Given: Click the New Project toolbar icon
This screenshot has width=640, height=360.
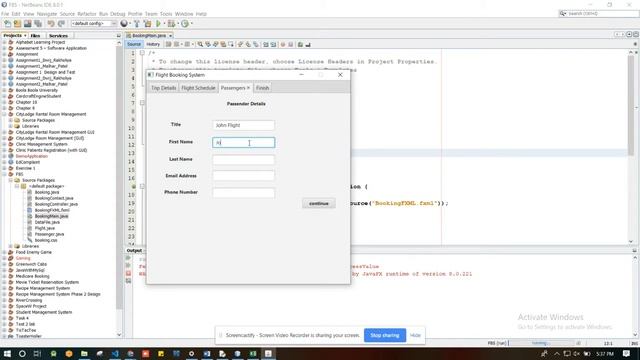Looking at the screenshot, I should click(x=18, y=24).
